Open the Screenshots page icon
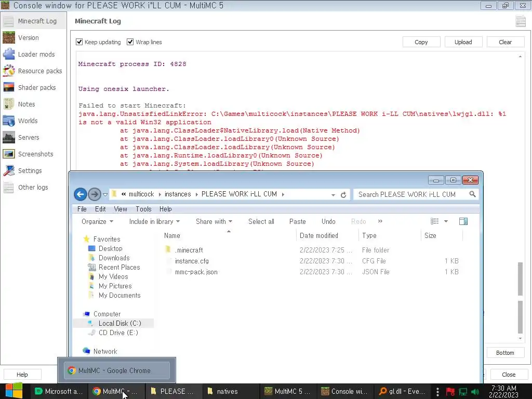The image size is (532, 399). (x=9, y=154)
